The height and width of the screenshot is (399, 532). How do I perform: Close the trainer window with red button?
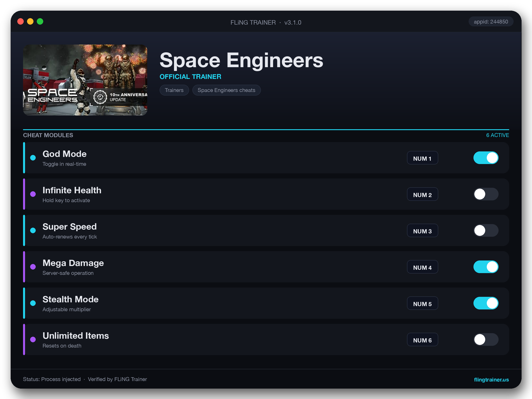coord(20,22)
